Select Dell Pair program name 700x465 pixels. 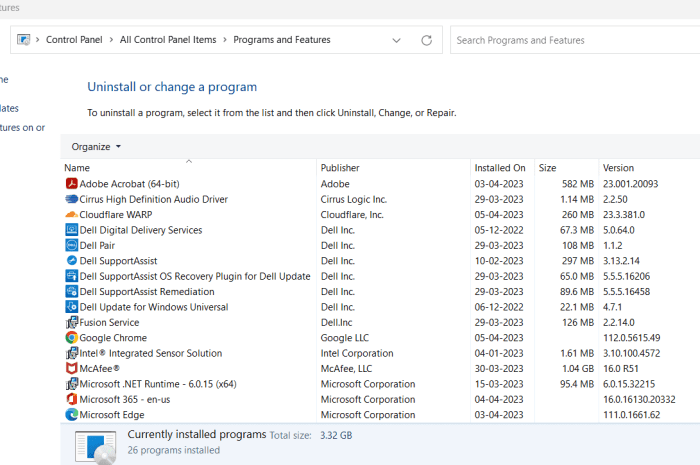(x=97, y=245)
